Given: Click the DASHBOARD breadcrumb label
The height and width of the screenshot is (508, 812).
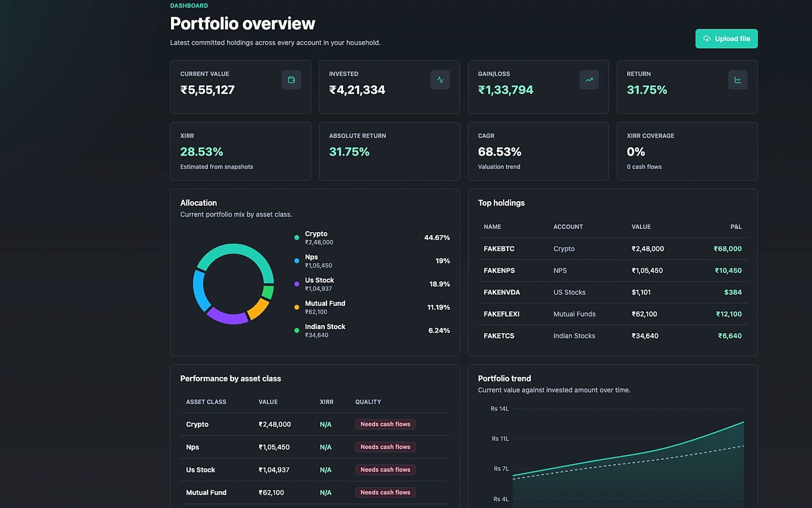Looking at the screenshot, I should [x=189, y=6].
